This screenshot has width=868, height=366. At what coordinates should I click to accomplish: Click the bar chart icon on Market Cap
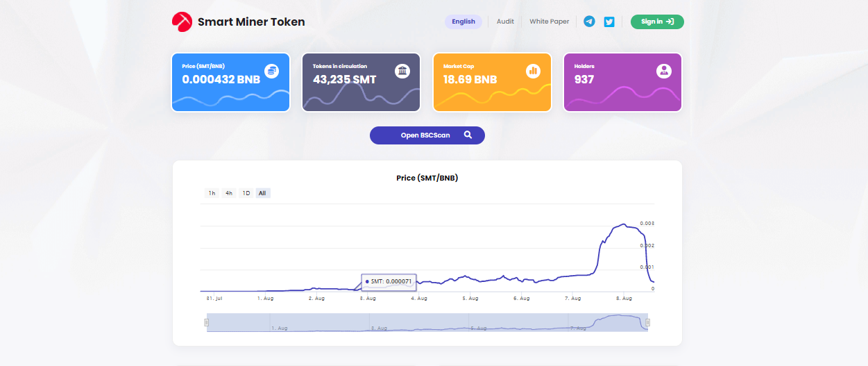click(x=533, y=71)
